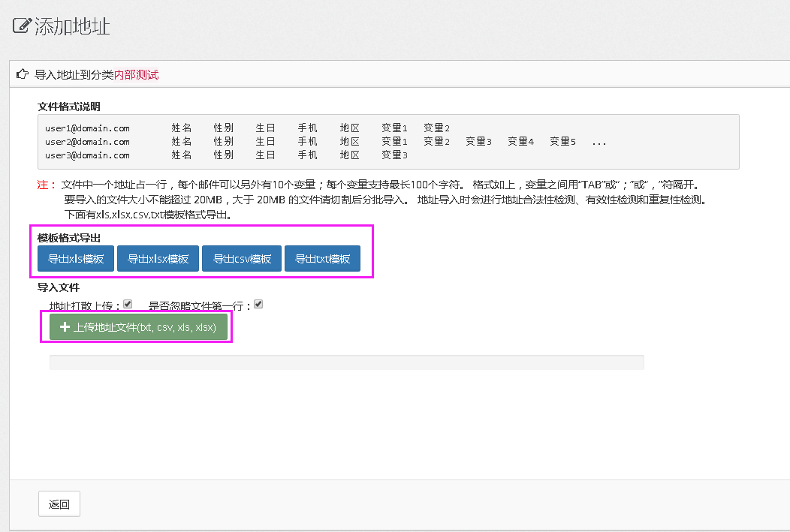Open the 内部测试 category link
Image resolution: width=790 pixels, height=532 pixels.
tap(136, 74)
